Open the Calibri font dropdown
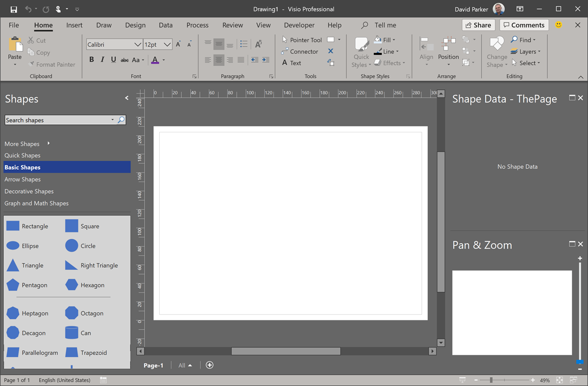Image resolution: width=588 pixels, height=386 pixels. tap(139, 44)
